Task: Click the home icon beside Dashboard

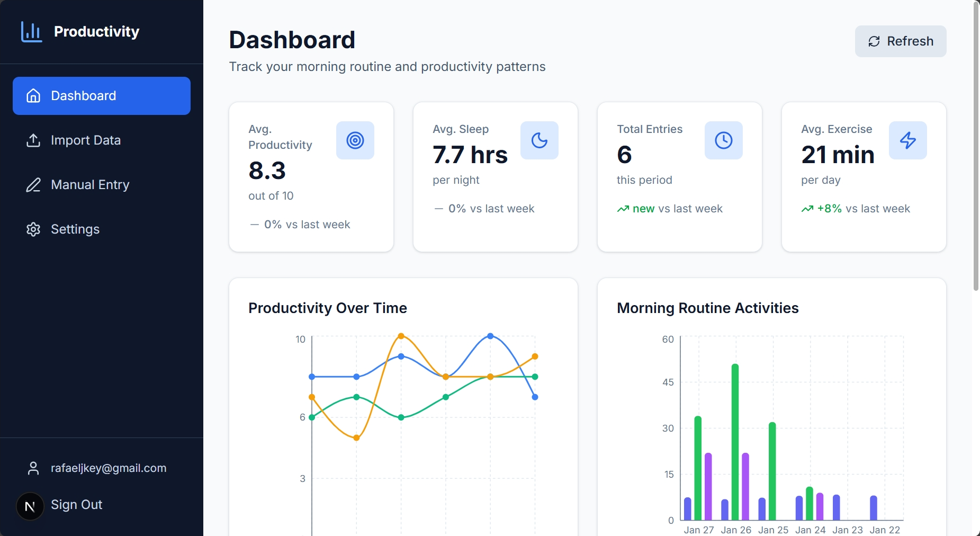Action: pyautogui.click(x=33, y=96)
